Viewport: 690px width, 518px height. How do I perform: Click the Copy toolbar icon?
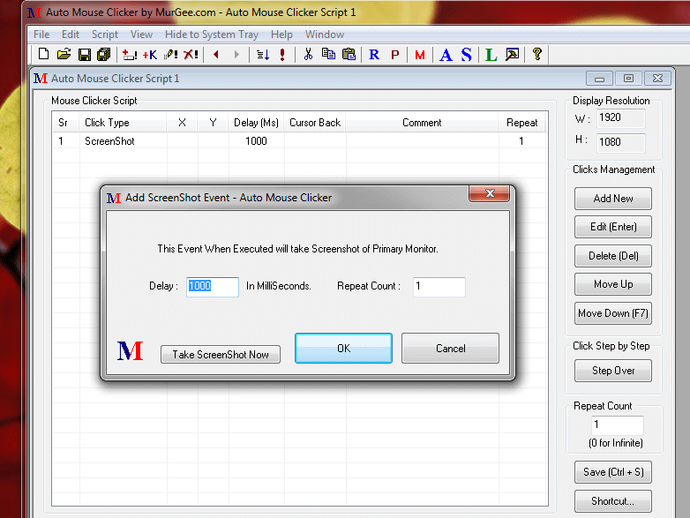pos(328,55)
